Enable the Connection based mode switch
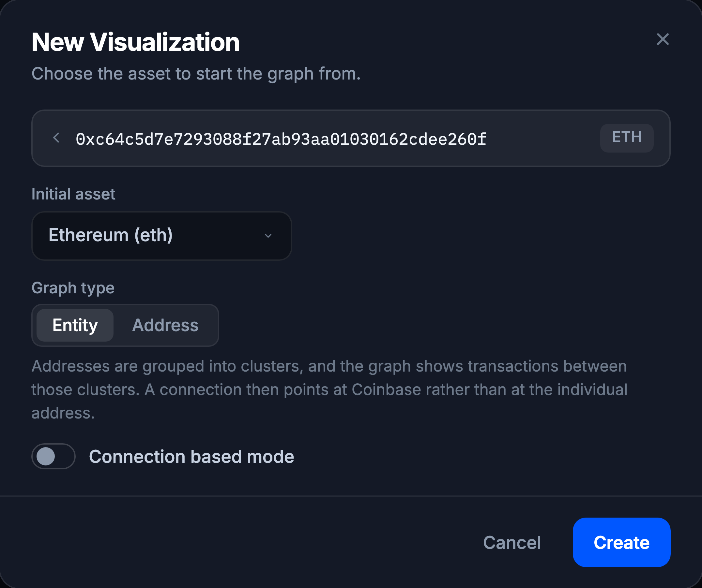702x588 pixels. click(x=53, y=456)
